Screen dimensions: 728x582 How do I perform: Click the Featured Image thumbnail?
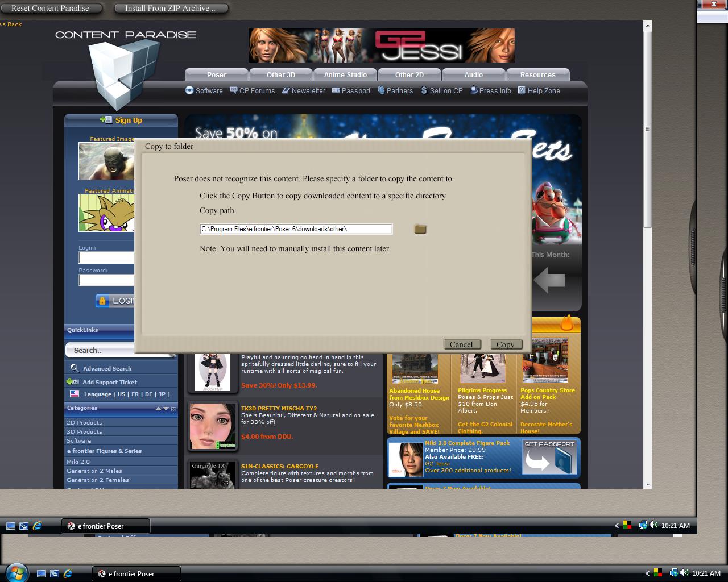(x=107, y=161)
